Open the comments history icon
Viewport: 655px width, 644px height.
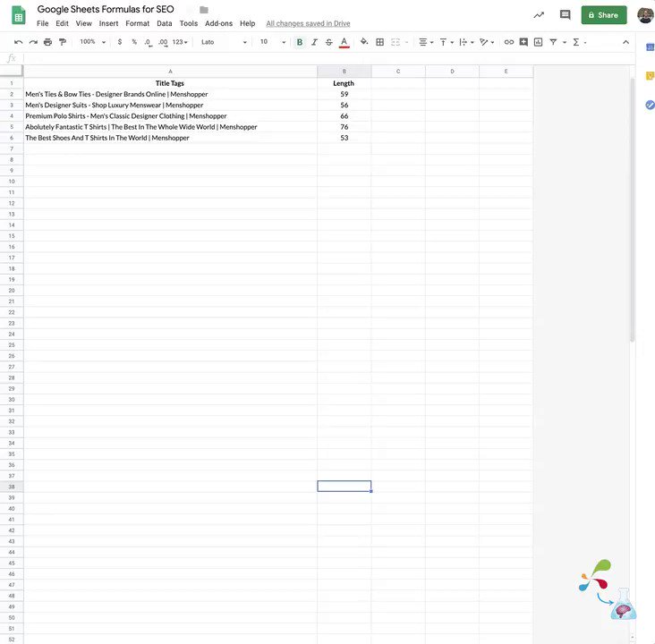coord(565,15)
